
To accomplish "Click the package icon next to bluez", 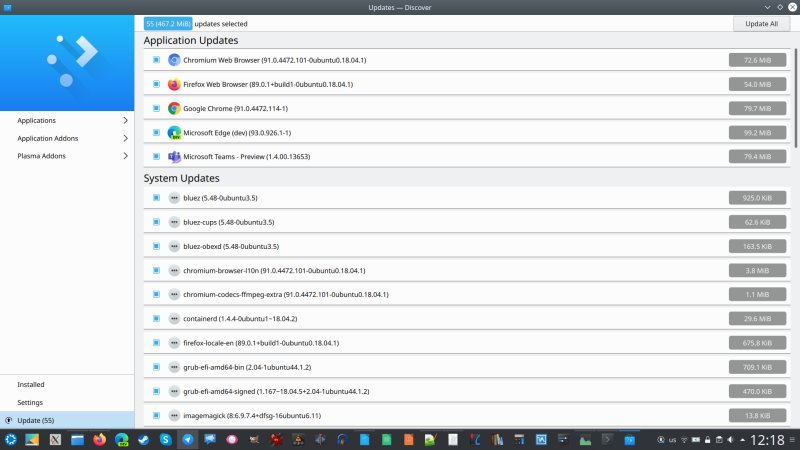I will point(174,198).
